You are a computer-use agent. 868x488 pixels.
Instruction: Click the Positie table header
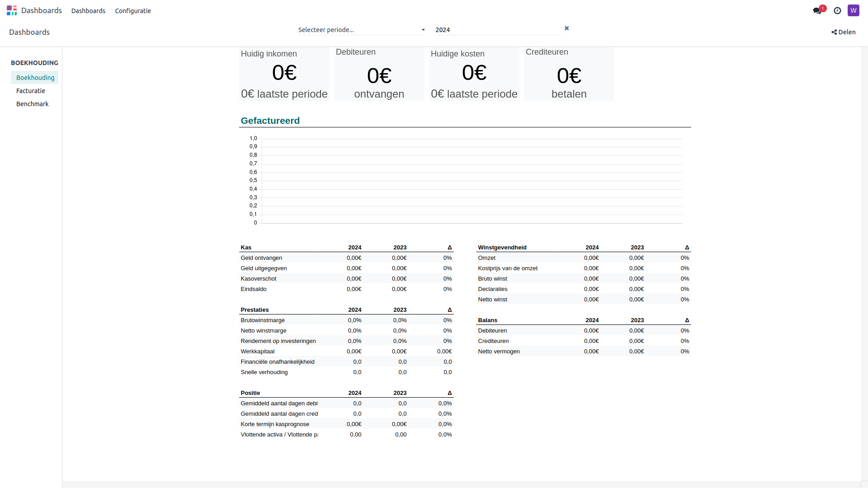point(250,393)
